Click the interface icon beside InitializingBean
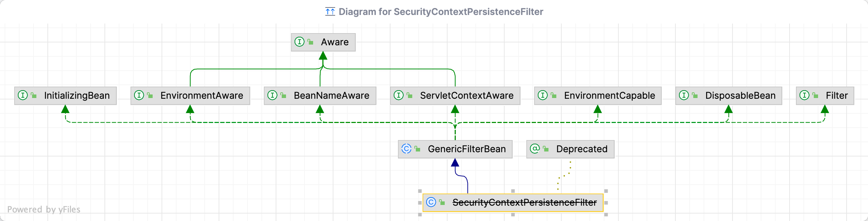 [23, 96]
